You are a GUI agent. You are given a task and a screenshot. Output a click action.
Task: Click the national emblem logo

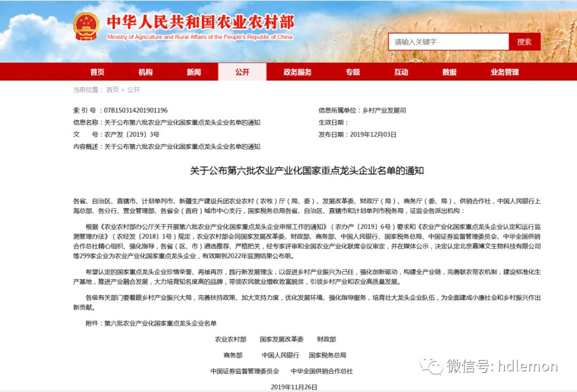(86, 27)
